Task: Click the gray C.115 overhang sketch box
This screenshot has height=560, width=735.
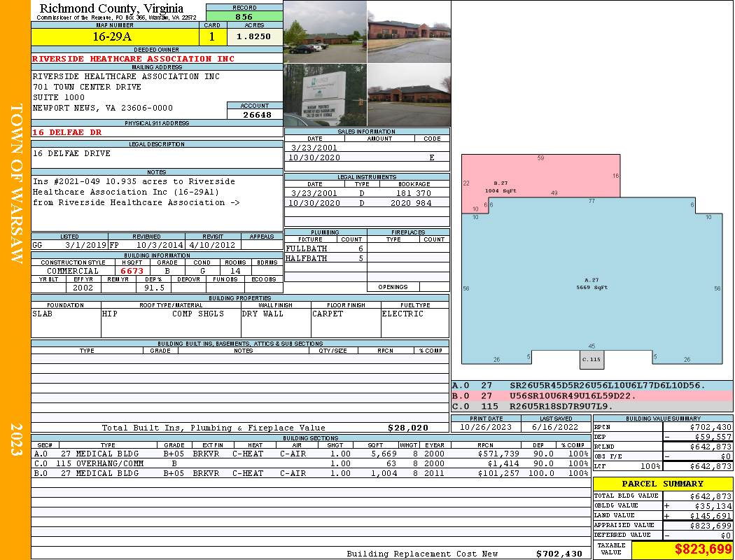Action: pos(591,359)
